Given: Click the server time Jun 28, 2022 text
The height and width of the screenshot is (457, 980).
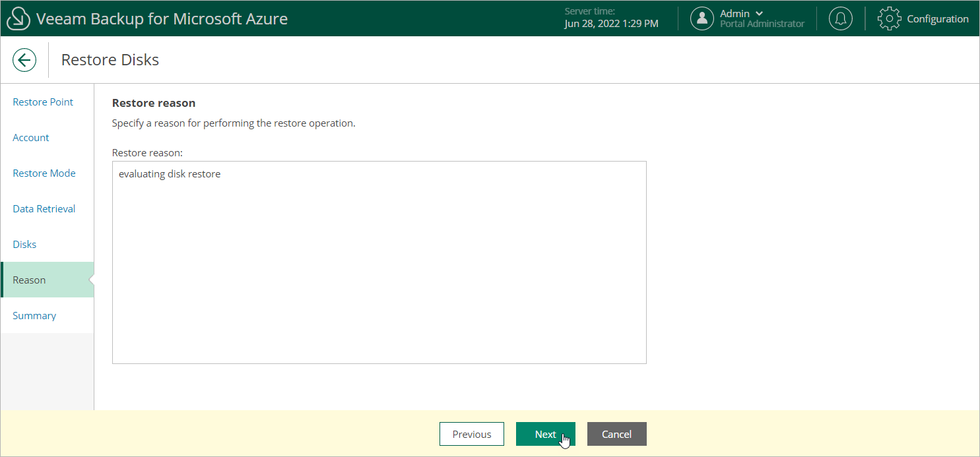Looking at the screenshot, I should pyautogui.click(x=611, y=24).
